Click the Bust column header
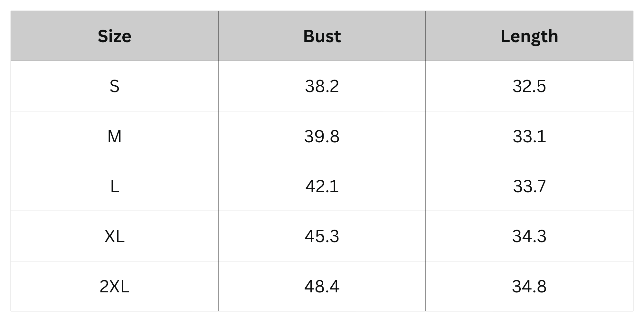 point(322,36)
